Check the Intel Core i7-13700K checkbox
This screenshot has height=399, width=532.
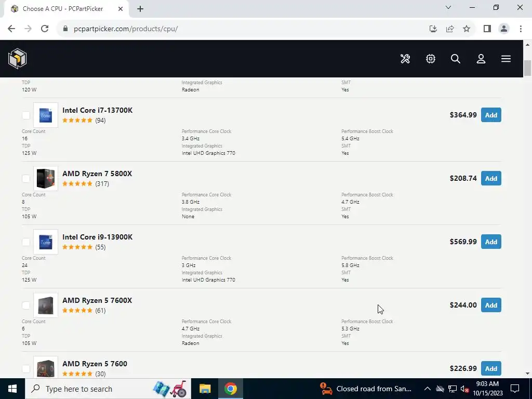click(26, 115)
